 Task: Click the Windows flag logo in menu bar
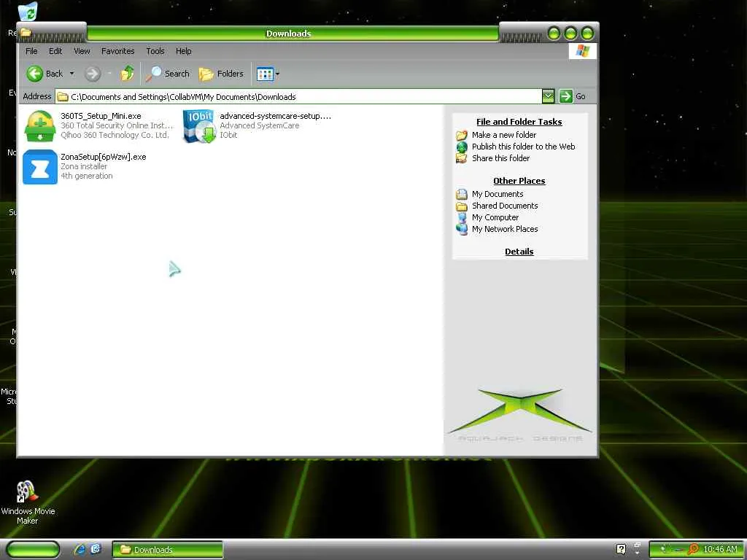click(583, 51)
